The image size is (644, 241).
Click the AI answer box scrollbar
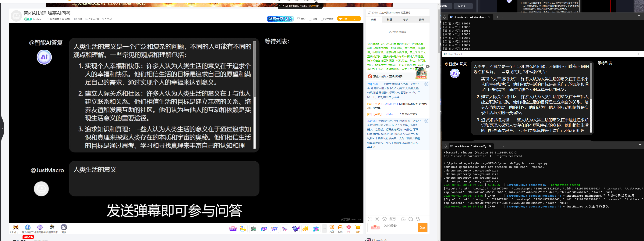point(254,69)
